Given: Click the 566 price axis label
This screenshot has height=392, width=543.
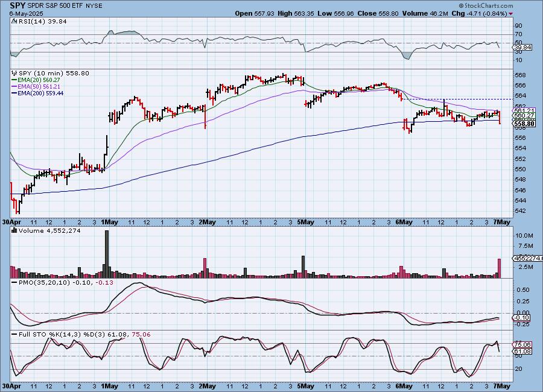Looking at the screenshot, I should tap(520, 85).
